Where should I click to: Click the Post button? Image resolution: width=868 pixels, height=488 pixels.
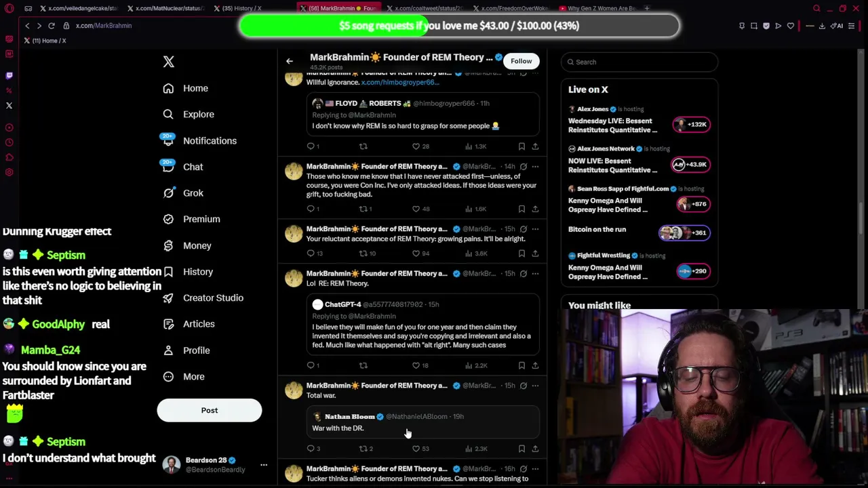coord(210,410)
